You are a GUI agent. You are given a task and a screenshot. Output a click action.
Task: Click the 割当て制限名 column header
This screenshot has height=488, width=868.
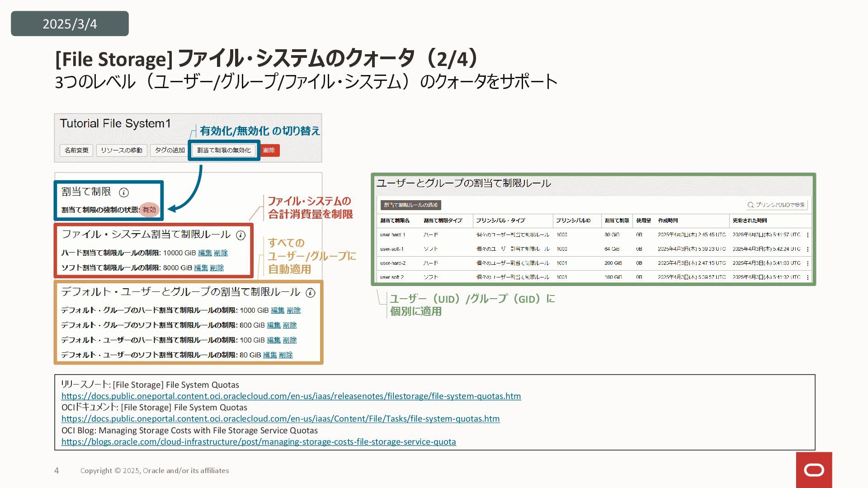click(x=395, y=221)
